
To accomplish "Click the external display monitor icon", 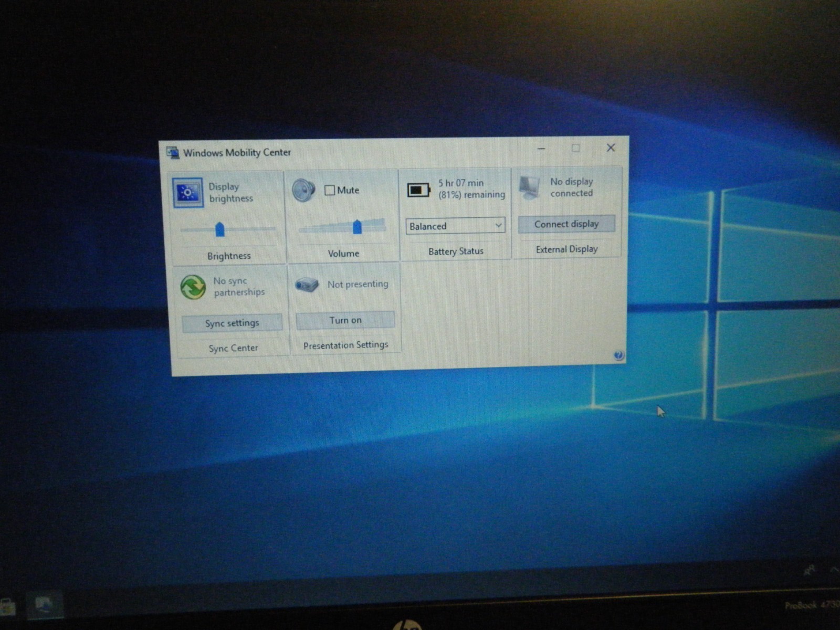I will [529, 187].
